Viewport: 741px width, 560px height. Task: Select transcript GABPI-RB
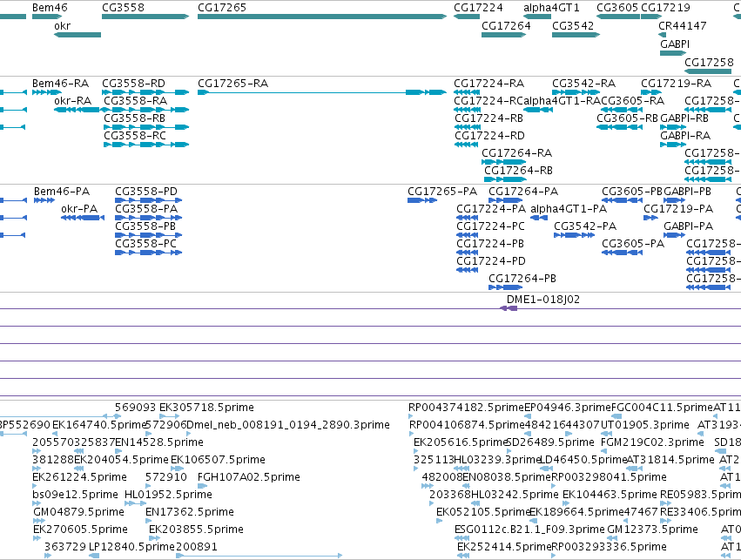click(684, 118)
